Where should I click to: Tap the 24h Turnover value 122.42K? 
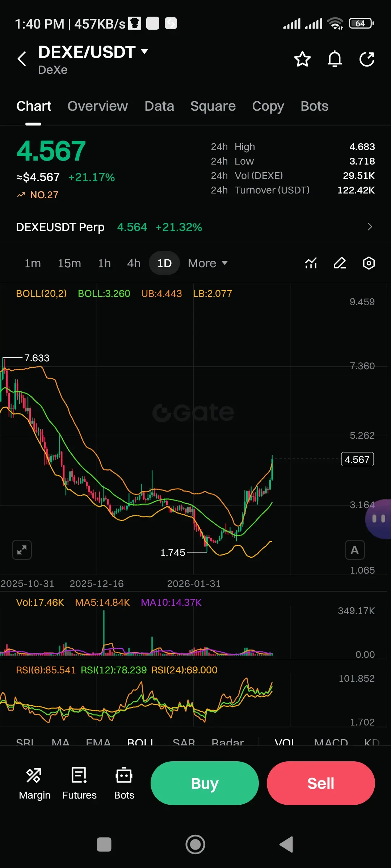[x=356, y=190]
